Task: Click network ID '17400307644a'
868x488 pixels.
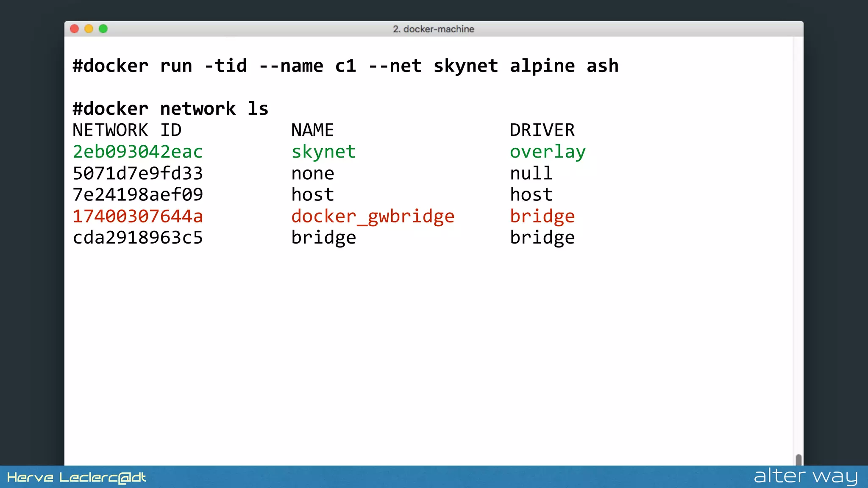Action: coord(138,216)
